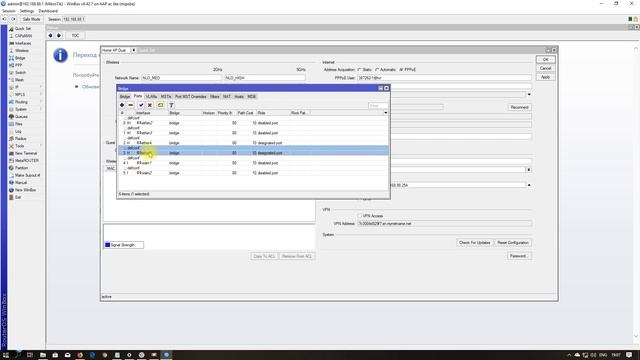Select Make Supout.rif in the sidebar
The height and width of the screenshot is (360, 640).
27,176
